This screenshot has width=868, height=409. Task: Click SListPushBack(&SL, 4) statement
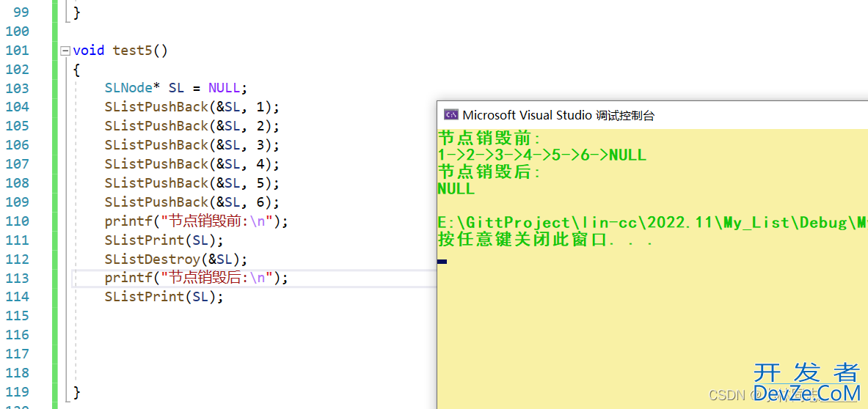[x=192, y=164]
